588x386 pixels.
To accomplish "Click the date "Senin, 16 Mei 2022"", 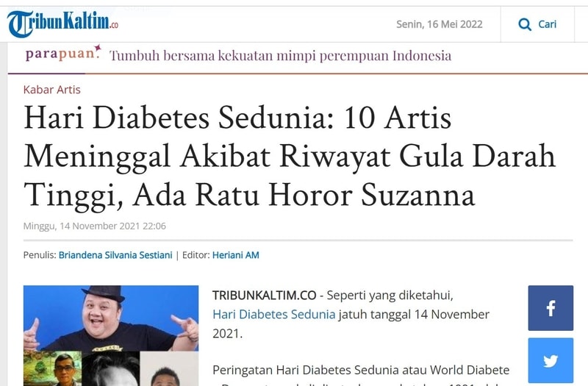I will (x=439, y=24).
